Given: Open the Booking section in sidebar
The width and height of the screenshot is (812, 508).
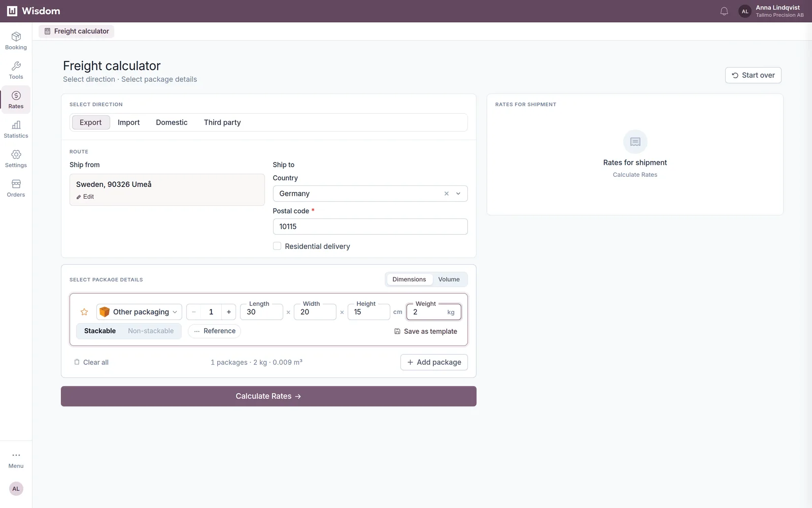Looking at the screenshot, I should [16, 41].
